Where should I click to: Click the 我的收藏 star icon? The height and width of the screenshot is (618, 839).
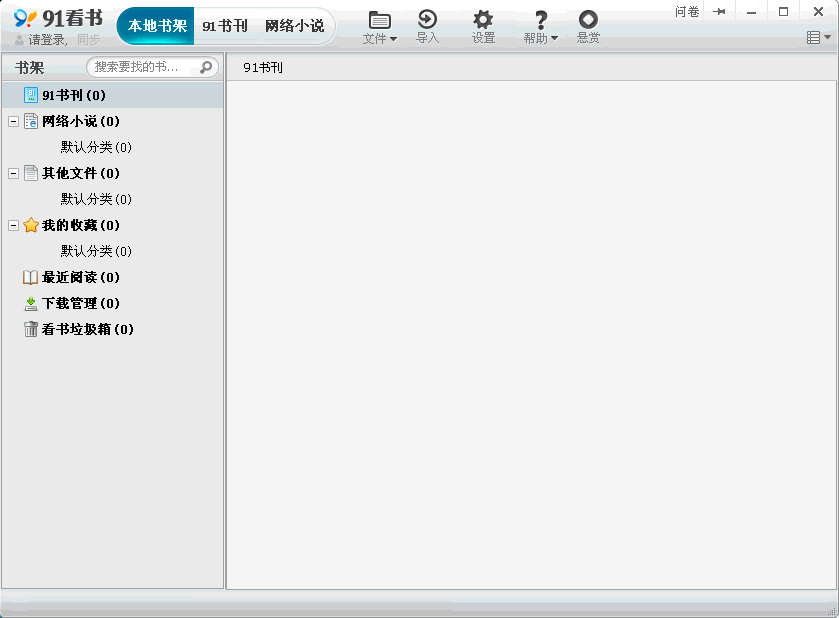coord(31,225)
